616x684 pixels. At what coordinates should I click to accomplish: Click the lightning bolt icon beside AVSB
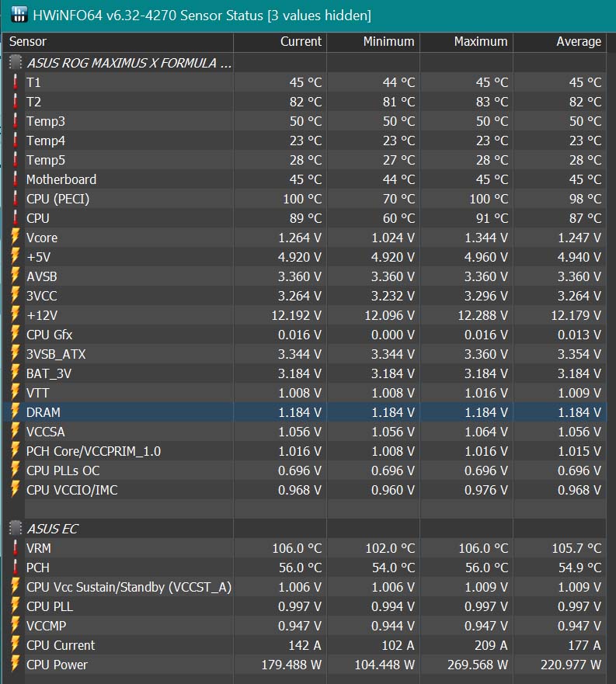pyautogui.click(x=16, y=276)
